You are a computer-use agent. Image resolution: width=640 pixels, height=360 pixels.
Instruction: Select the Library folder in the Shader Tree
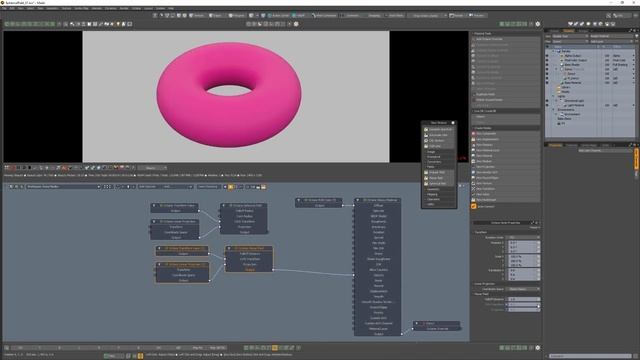pos(566,87)
